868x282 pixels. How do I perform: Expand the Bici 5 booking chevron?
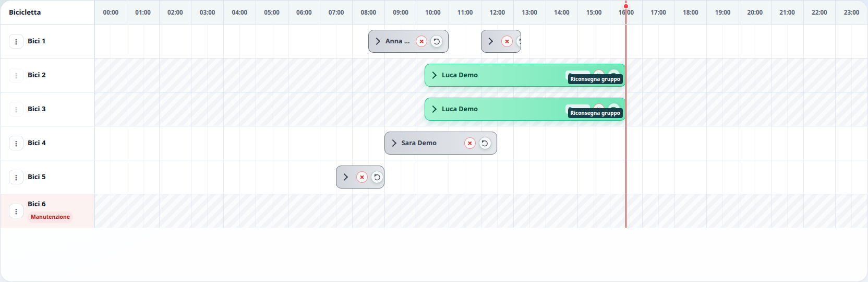[x=346, y=177]
